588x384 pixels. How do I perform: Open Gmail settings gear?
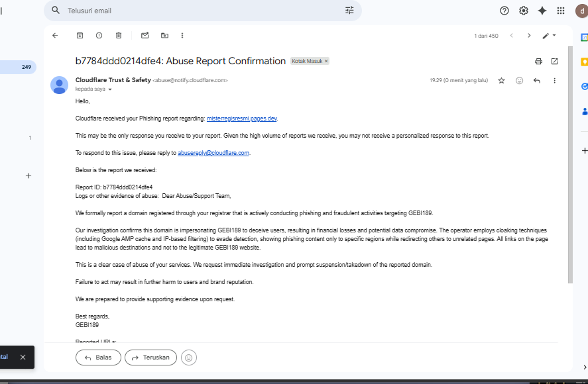pos(524,11)
